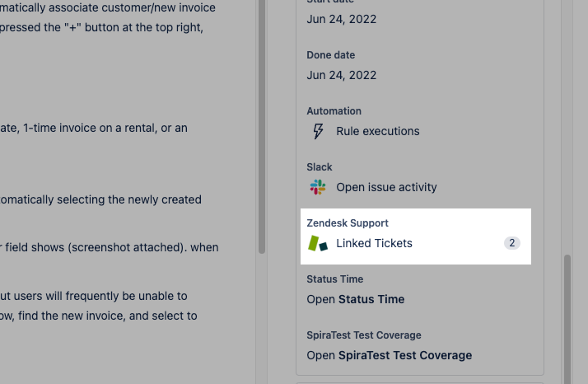The width and height of the screenshot is (588, 384).
Task: Click the Linked Tickets count badge
Action: 511,243
